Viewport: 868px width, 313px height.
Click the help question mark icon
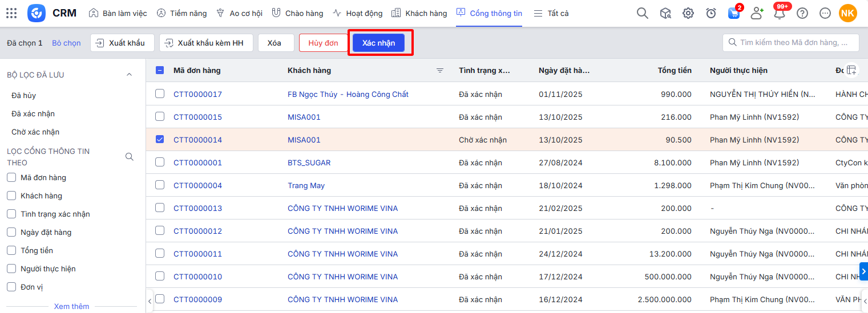click(802, 13)
